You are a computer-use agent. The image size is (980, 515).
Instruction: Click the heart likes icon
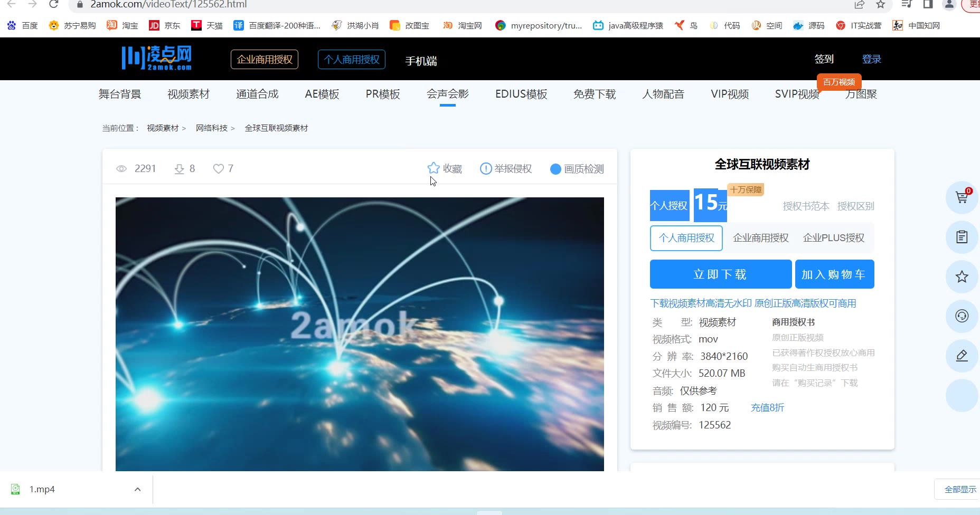pos(219,169)
